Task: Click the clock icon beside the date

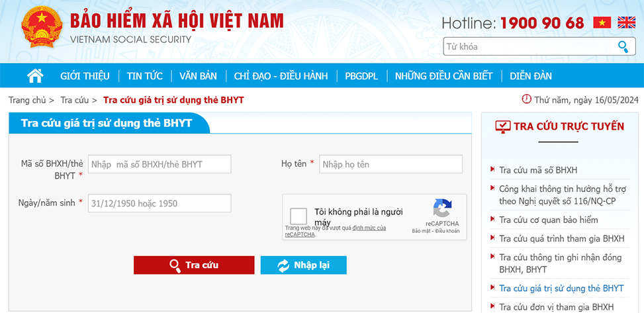Action: (526, 99)
